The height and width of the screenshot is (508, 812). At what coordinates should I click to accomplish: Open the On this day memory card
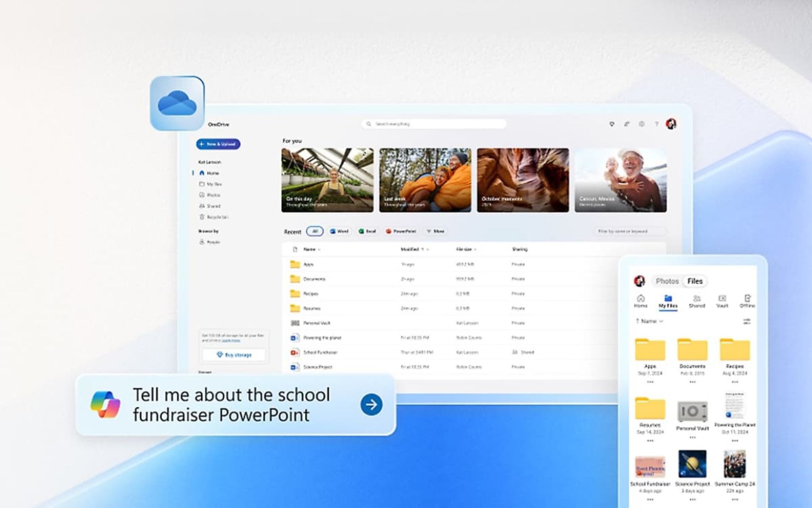327,180
